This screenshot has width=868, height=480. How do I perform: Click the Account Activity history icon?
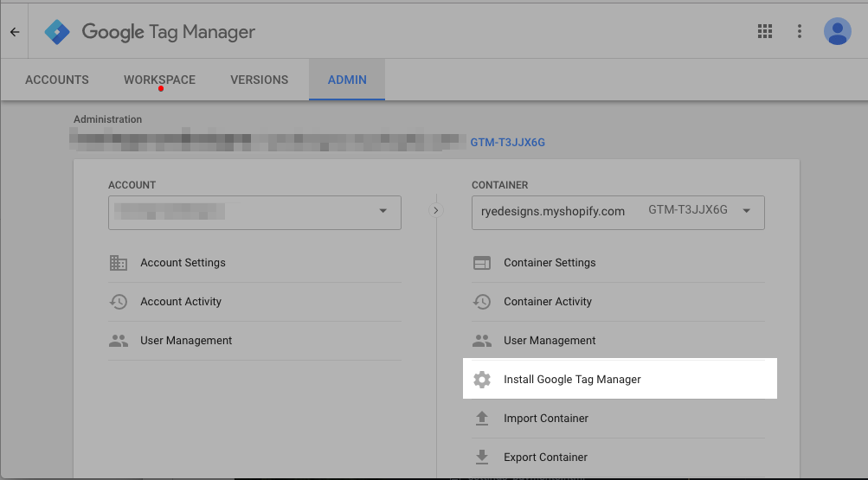[119, 301]
